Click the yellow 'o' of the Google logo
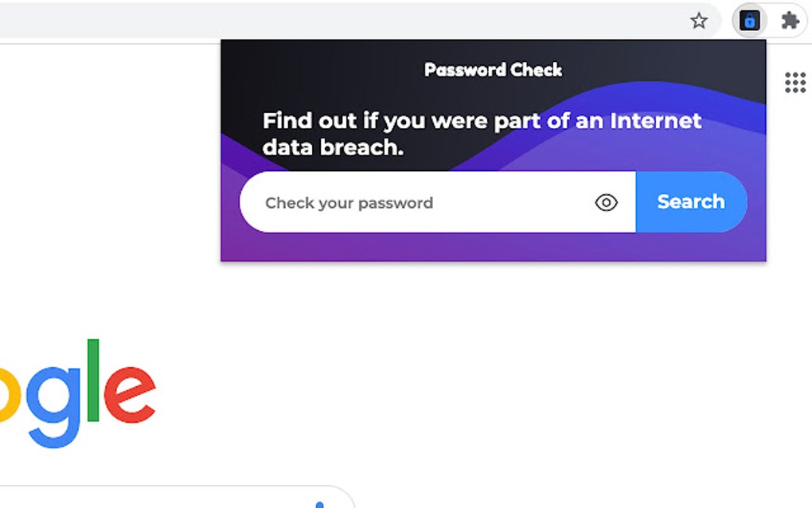812x508 pixels. (x=8, y=392)
